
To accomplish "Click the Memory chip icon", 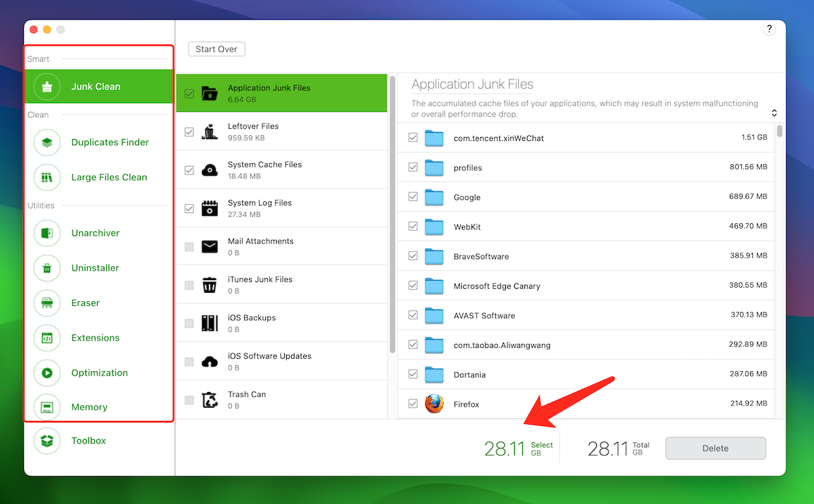I will (x=47, y=407).
